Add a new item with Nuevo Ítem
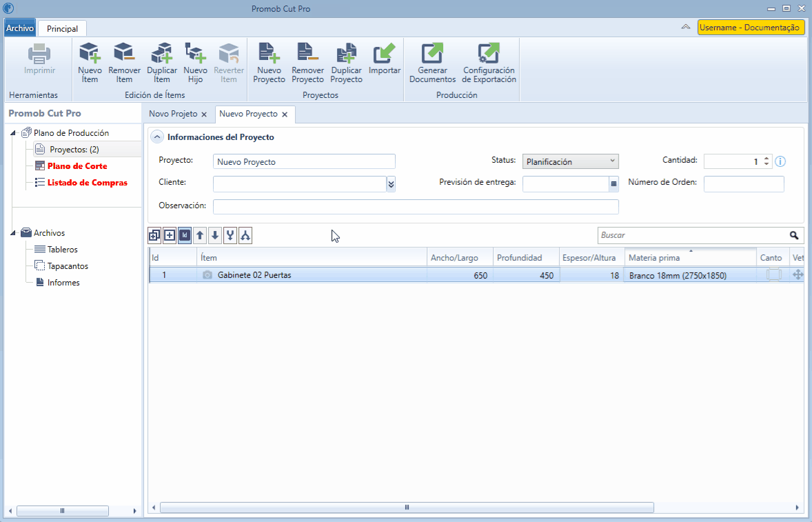812x522 pixels. 90,63
